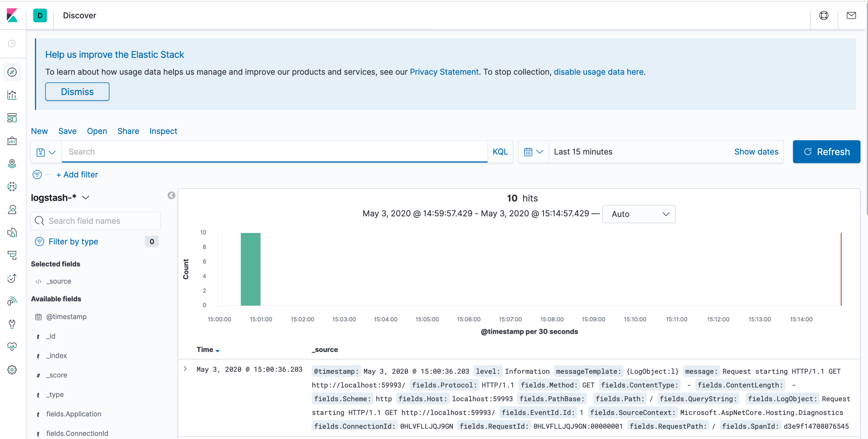Image resolution: width=868 pixels, height=439 pixels.
Task: Click disable usage data here link
Action: 599,72
